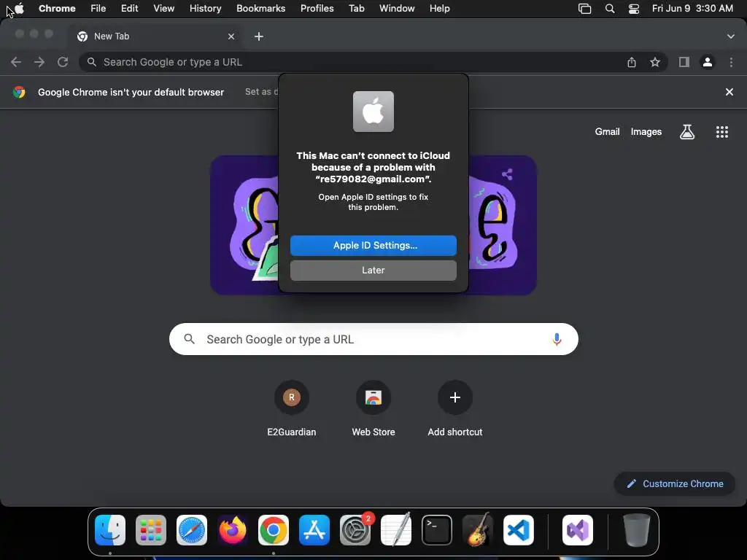Screen dimensions: 747x560
Task: Open Control Center in menu bar
Action: click(634, 9)
